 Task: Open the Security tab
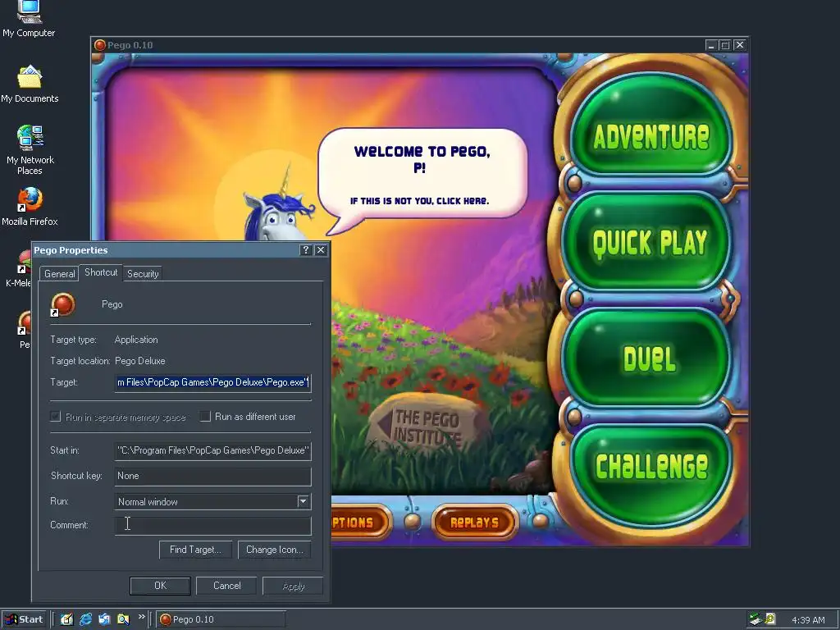[x=143, y=274]
